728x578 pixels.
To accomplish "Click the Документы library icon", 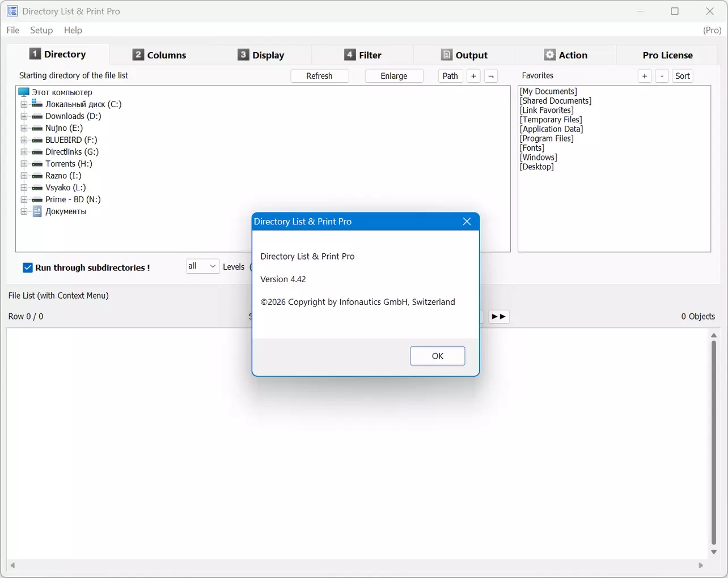I will (x=37, y=211).
